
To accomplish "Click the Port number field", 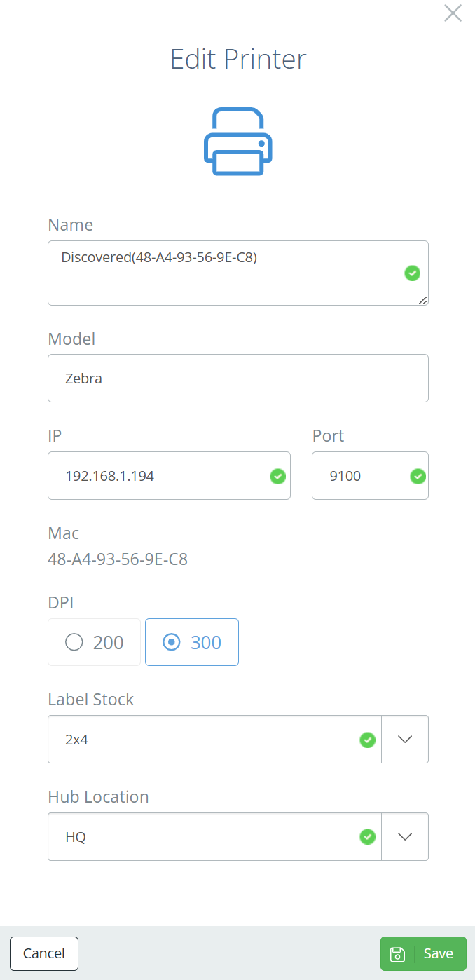I will (357, 476).
